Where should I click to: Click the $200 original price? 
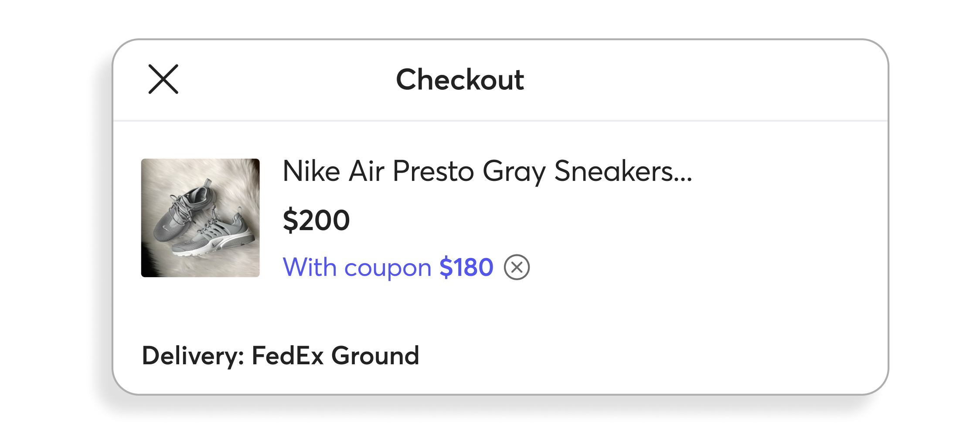(316, 220)
